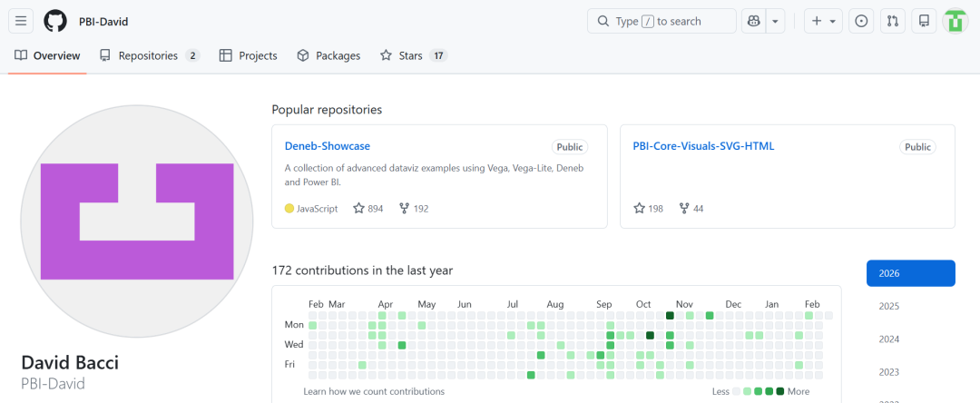The image size is (980, 403).
Task: Click Learn how we count contributions
Action: [x=374, y=391]
